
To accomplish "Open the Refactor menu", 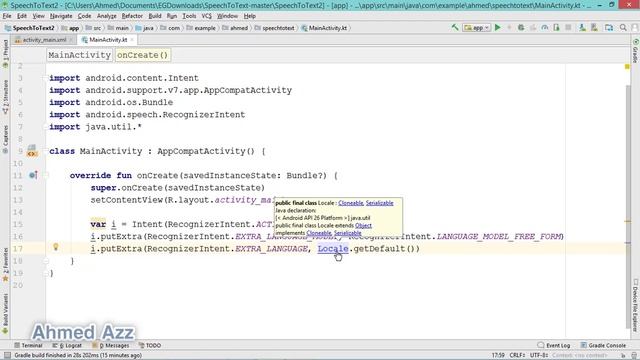I will tap(132, 16).
